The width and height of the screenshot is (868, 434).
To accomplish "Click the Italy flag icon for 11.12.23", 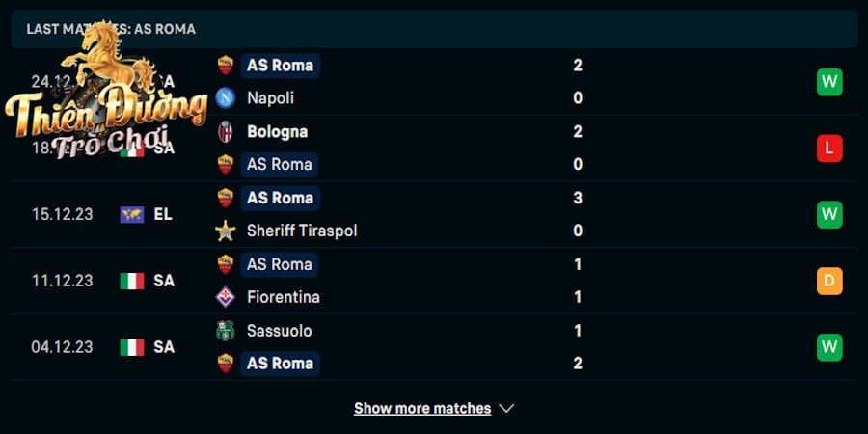I will coord(132,282).
